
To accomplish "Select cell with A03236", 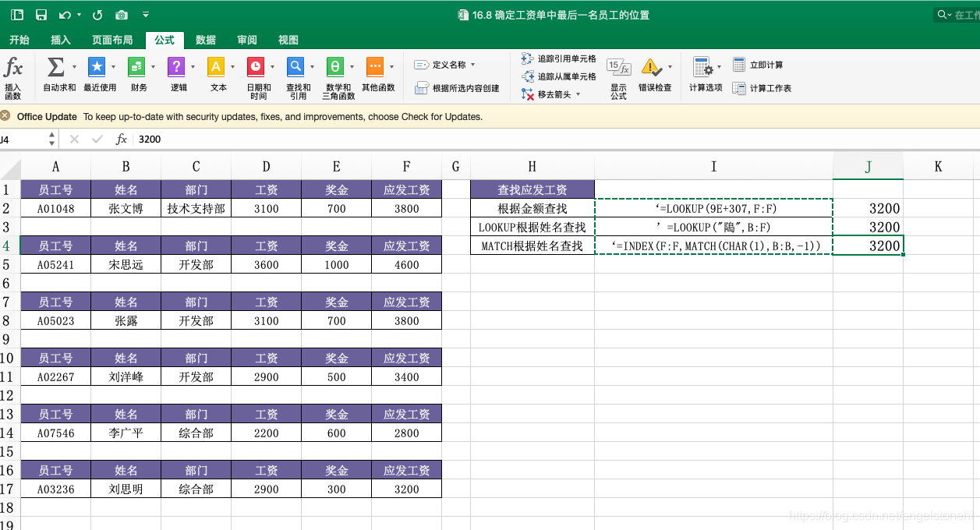I will 55,489.
